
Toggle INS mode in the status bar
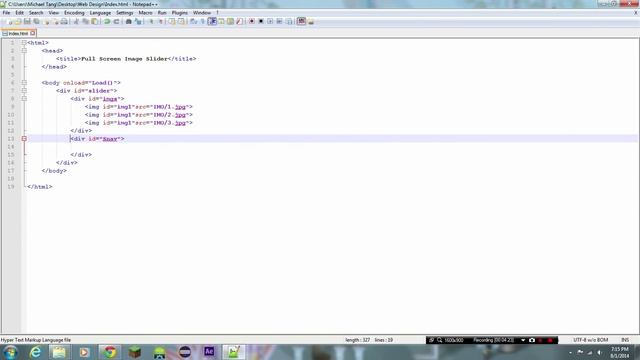(625, 340)
